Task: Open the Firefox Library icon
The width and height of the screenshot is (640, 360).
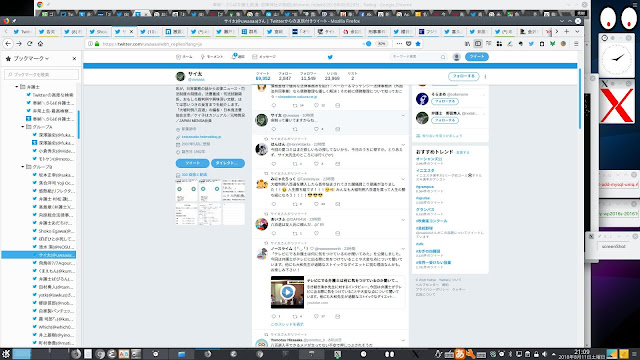Action: pyautogui.click(x=467, y=44)
